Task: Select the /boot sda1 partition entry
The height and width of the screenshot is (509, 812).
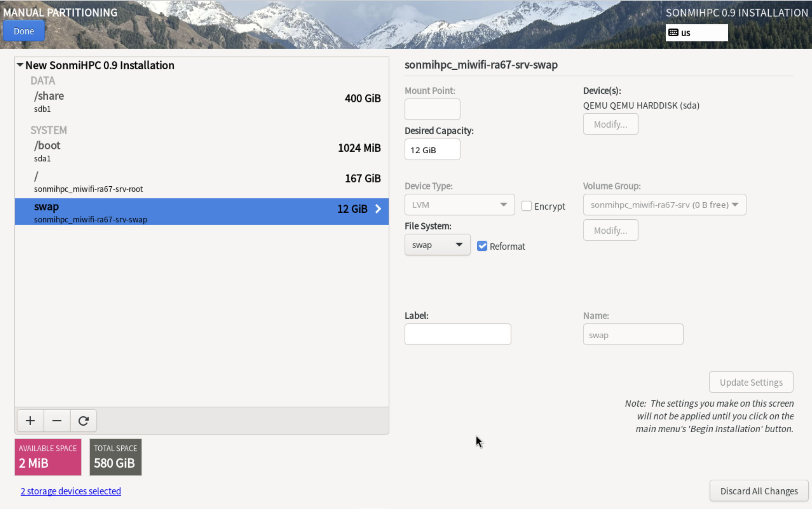Action: 202,151
